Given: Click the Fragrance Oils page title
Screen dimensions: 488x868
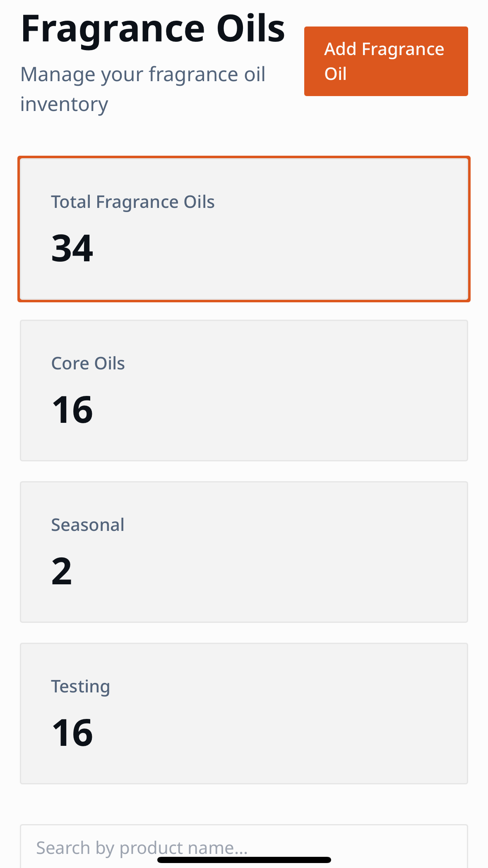Looking at the screenshot, I should (153, 27).
